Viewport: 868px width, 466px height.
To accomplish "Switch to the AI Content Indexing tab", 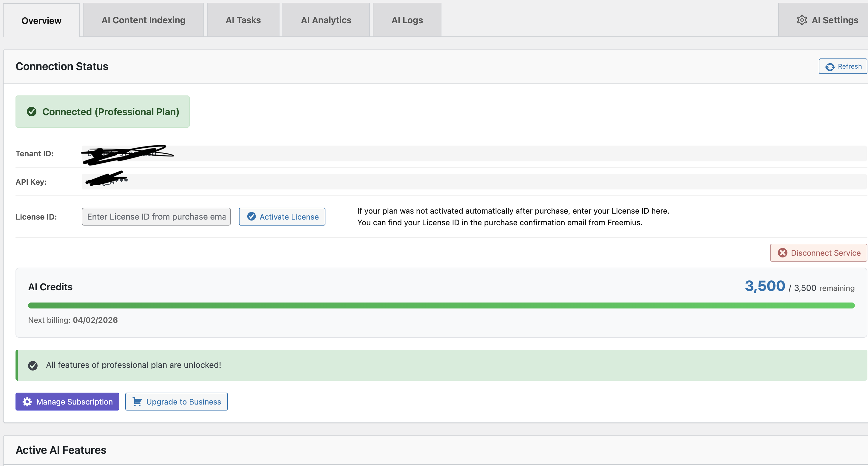I will click(143, 20).
